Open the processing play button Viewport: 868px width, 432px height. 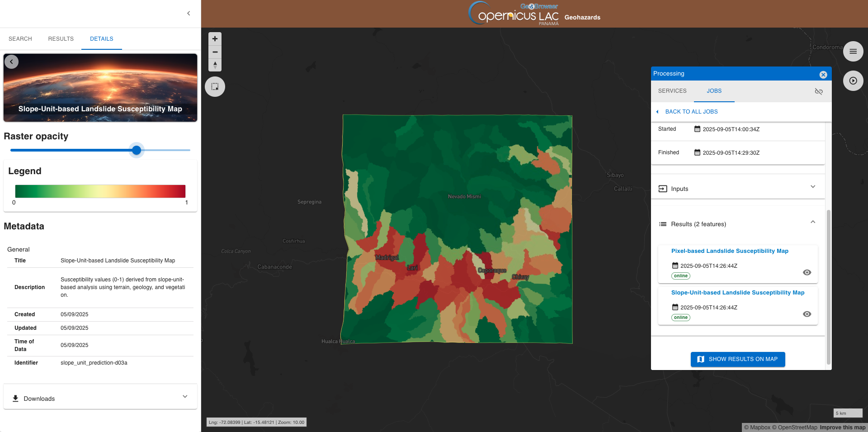click(x=853, y=81)
